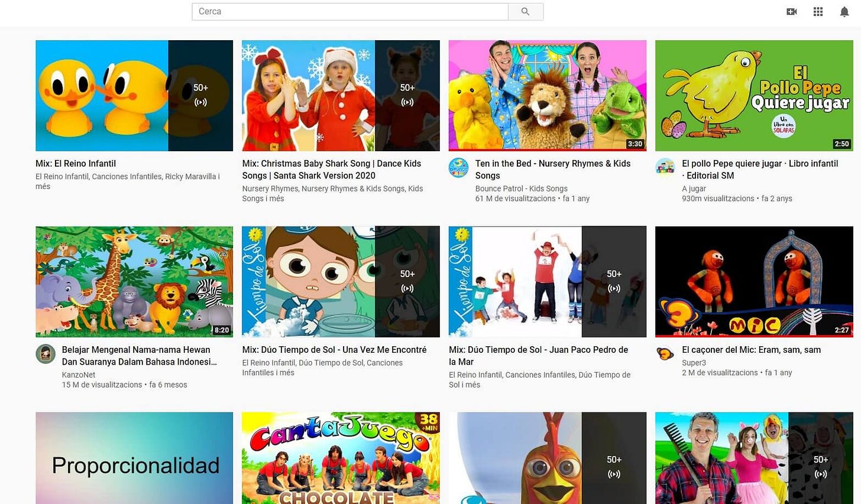The height and width of the screenshot is (504, 861).
Task: Focus the Cerca search input field
Action: [350, 11]
